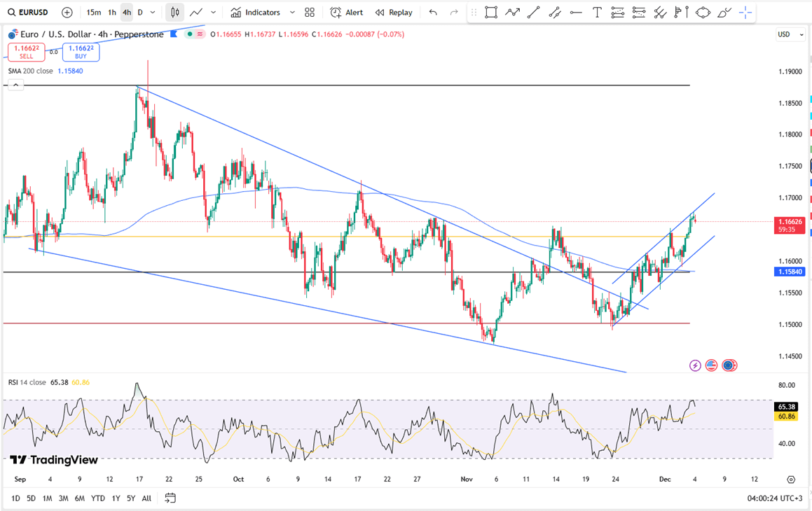Select the rectangle drawing tool
The height and width of the screenshot is (511, 812).
coord(491,13)
